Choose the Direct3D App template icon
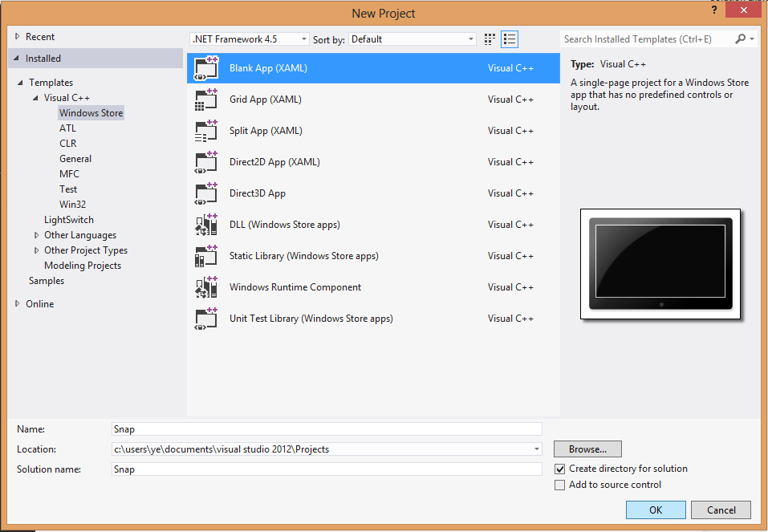 click(x=206, y=193)
